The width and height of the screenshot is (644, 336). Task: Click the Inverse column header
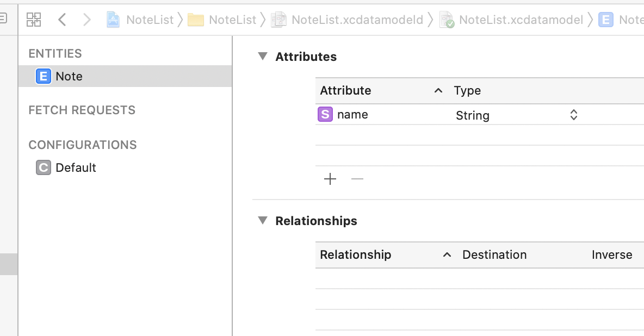pos(612,254)
